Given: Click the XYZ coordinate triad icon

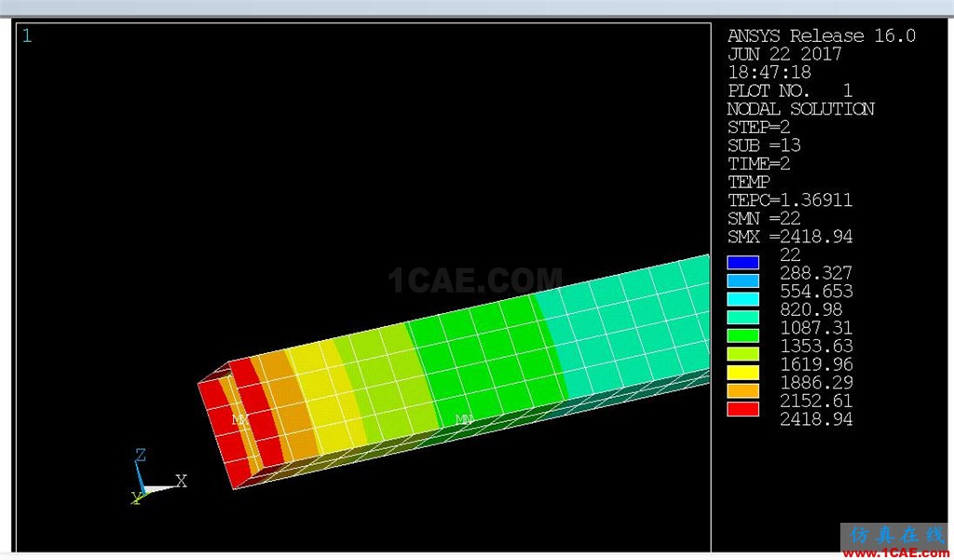Looking at the screenshot, I should click(158, 478).
